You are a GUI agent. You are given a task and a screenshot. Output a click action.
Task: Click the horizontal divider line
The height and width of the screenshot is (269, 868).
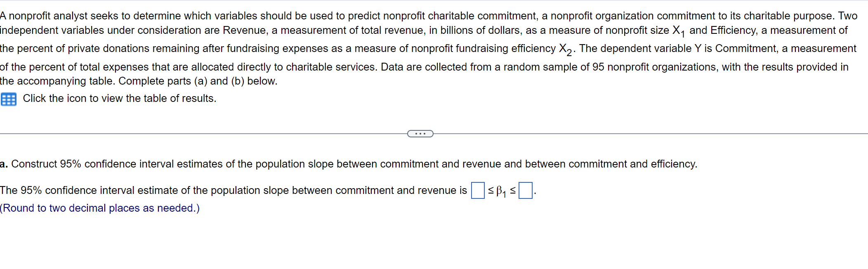(206, 133)
